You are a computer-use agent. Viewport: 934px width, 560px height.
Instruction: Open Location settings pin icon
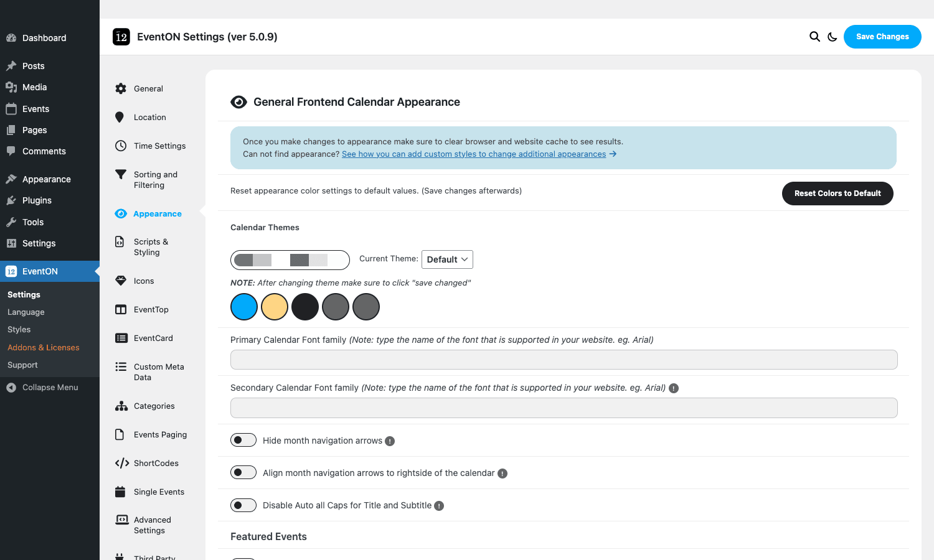120,117
